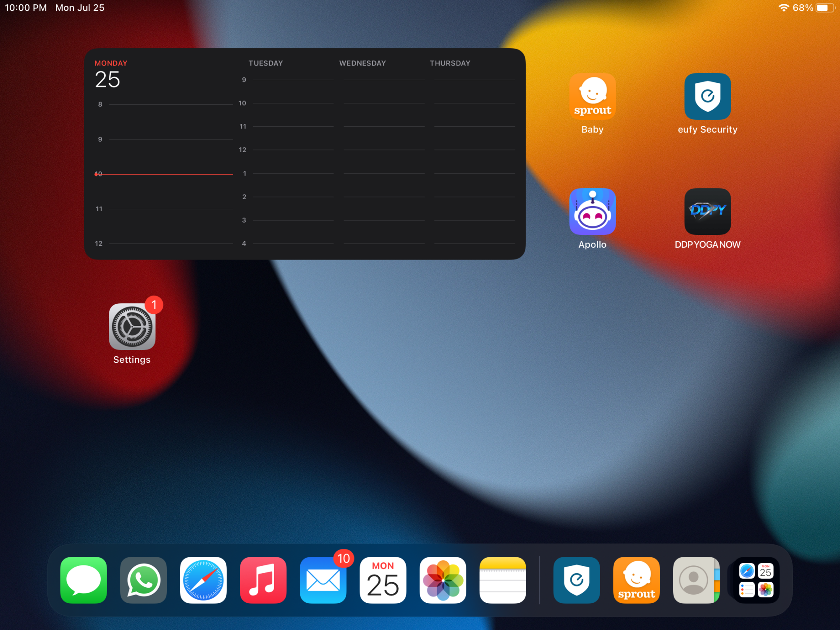
Task: Open the Apollo Reddit app
Action: (592, 211)
